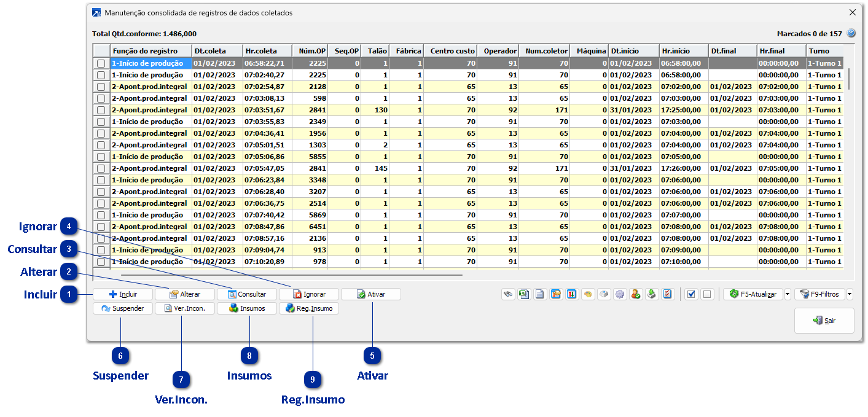The width and height of the screenshot is (868, 417).
Task: Click the color palette icon
Action: (x=588, y=294)
